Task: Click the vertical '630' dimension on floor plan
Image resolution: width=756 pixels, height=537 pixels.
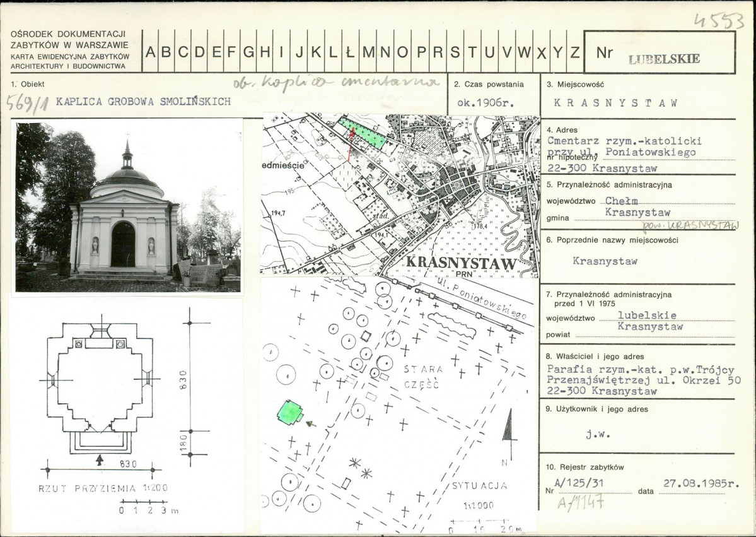Action: click(183, 381)
